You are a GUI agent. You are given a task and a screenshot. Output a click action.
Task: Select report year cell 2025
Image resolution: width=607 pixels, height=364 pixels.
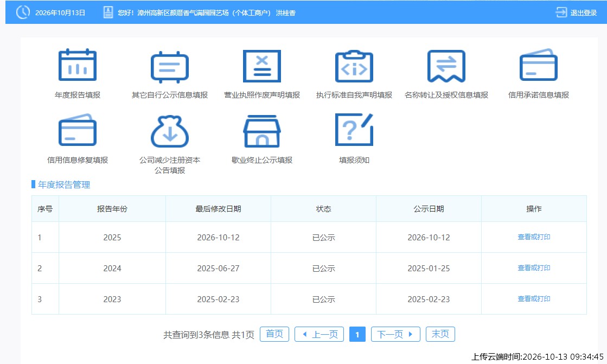(x=112, y=238)
